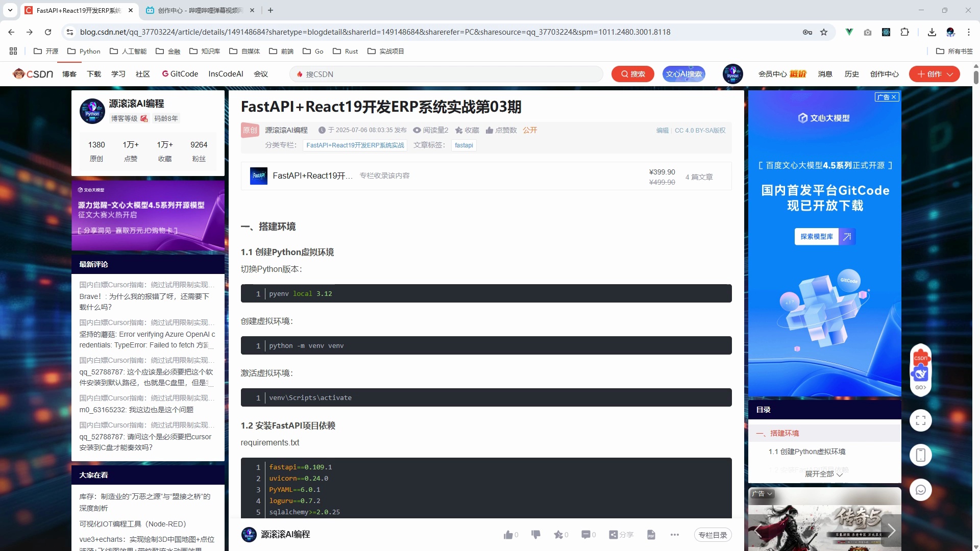Click the 专栏目录 button
This screenshot has width=980, height=551.
tap(713, 535)
